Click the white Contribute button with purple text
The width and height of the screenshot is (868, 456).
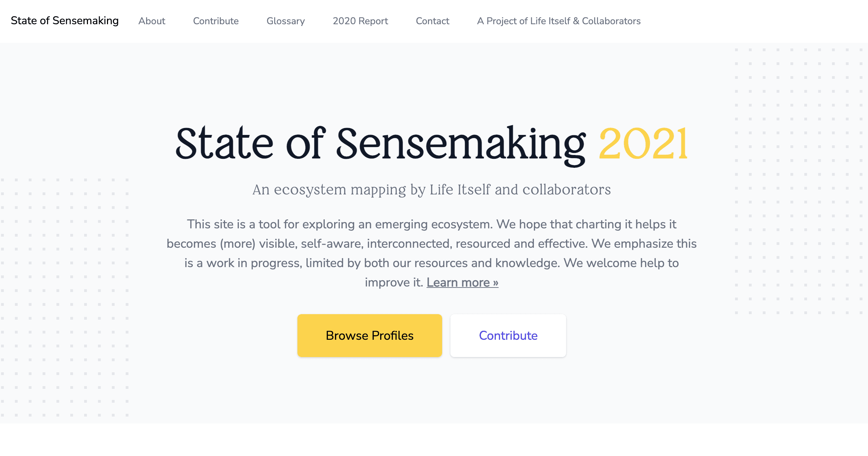tap(508, 336)
